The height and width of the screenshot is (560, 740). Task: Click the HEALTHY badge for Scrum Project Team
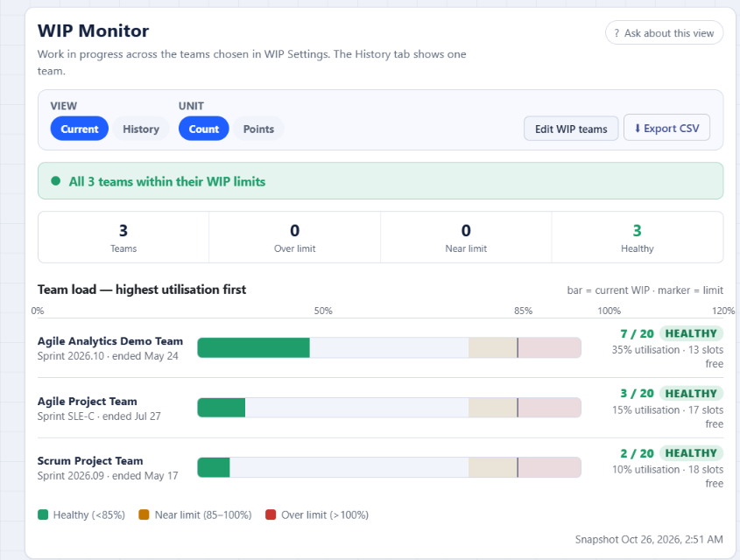(x=691, y=453)
